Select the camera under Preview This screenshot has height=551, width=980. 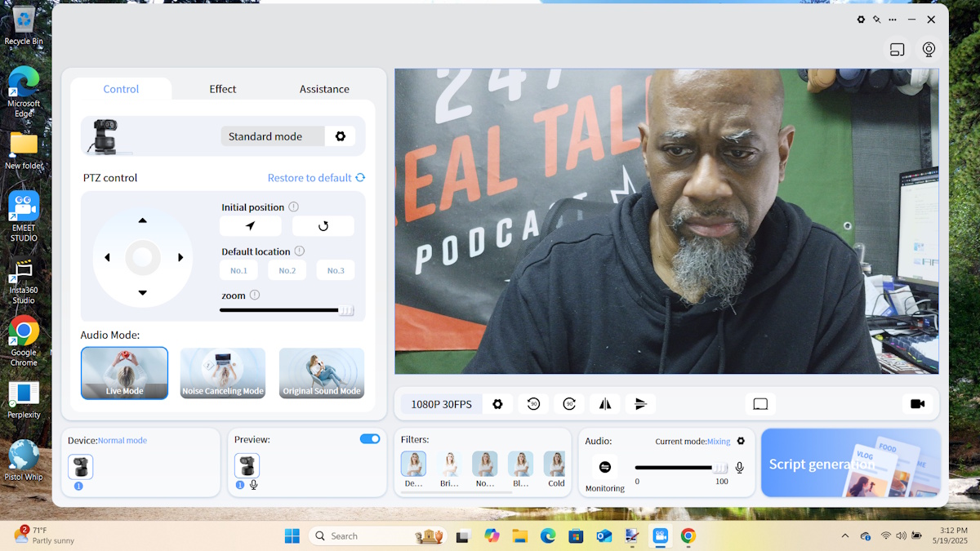coord(247,466)
